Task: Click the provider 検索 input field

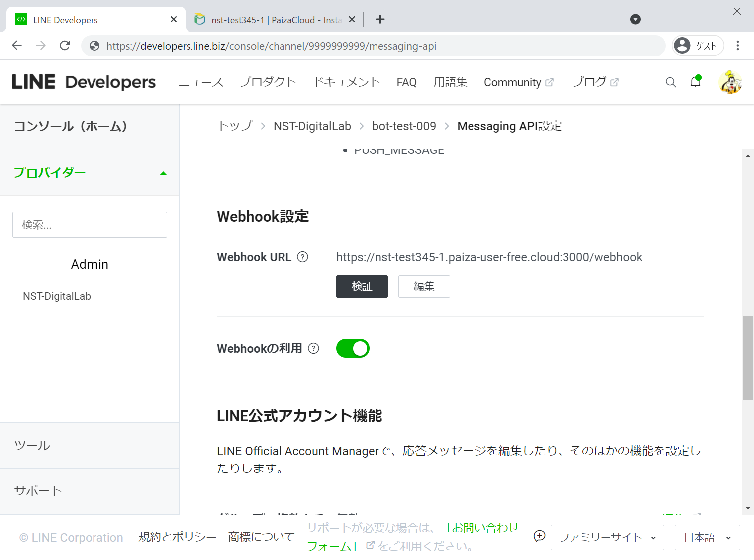Action: (90, 225)
